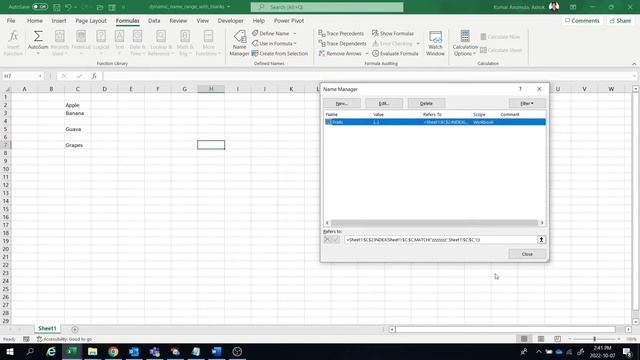Click Evaluate Formula
This screenshot has width=640, height=360.
395,53
